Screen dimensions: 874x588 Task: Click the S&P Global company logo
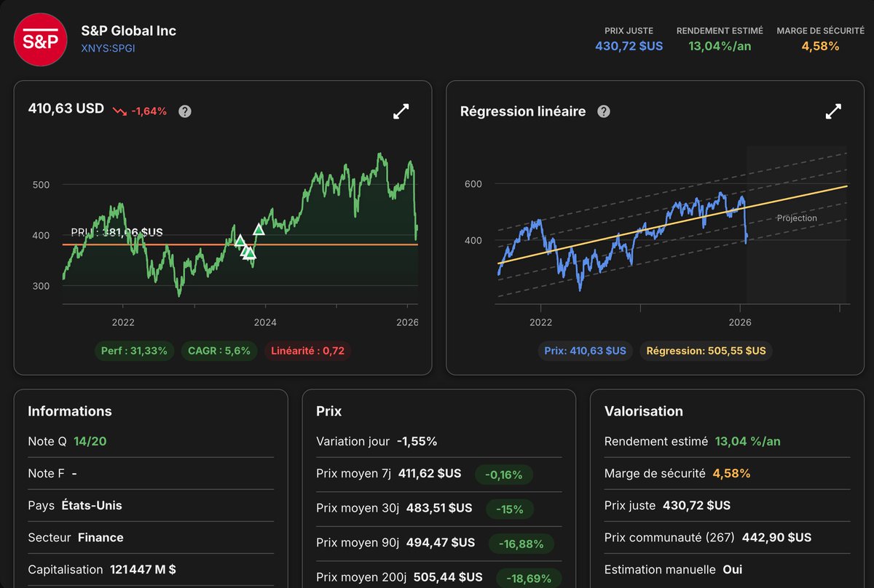40,39
